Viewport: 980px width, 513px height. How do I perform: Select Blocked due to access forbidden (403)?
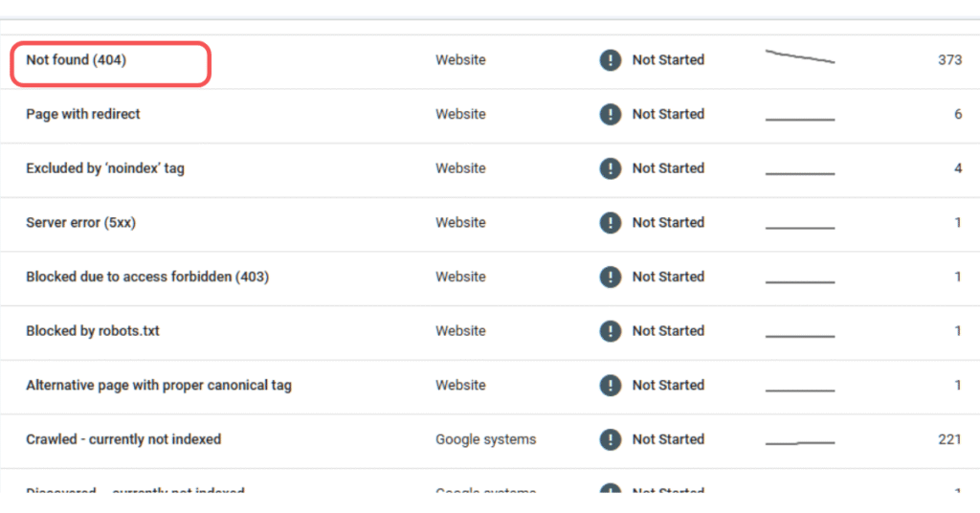(147, 278)
